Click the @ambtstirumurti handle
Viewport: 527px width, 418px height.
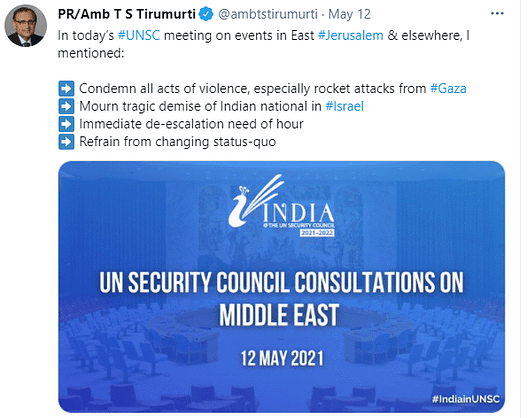coord(268,14)
